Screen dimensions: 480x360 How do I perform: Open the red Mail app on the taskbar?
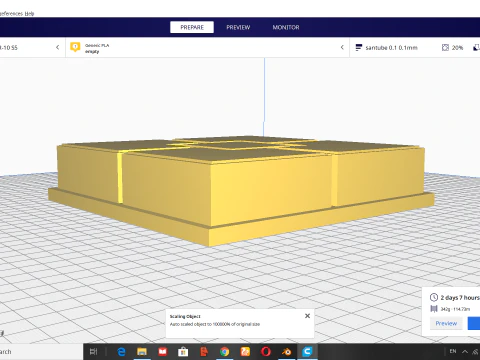coord(162,351)
